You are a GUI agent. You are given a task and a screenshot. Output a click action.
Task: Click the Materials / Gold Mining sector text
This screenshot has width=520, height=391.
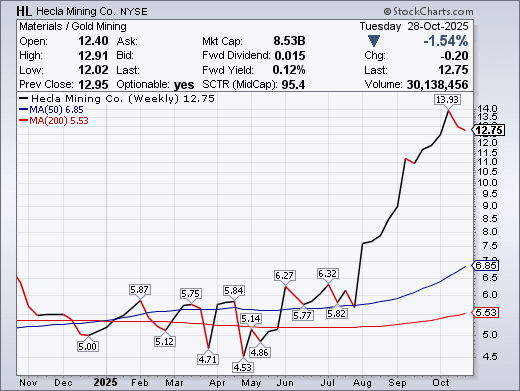[x=73, y=26]
